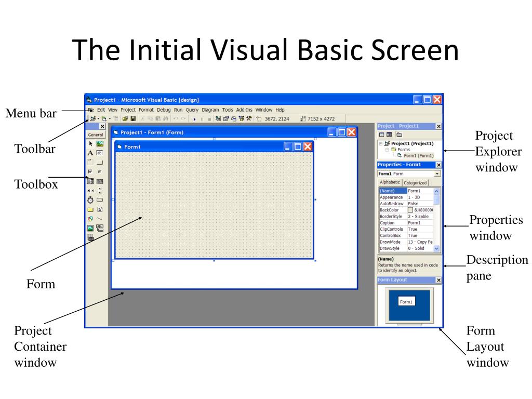Select the horizontal scroll bar control
This screenshot has height=399, width=532.
(90, 191)
